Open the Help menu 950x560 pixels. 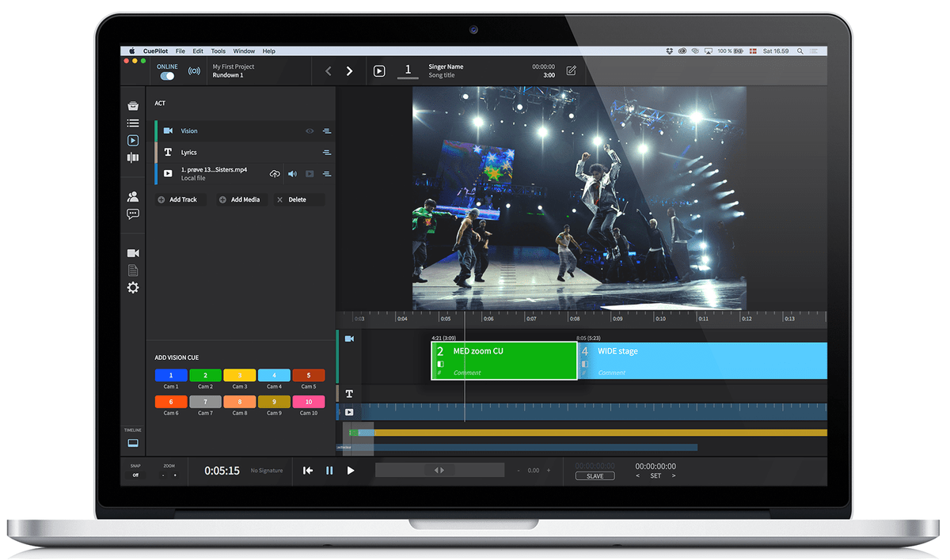269,51
